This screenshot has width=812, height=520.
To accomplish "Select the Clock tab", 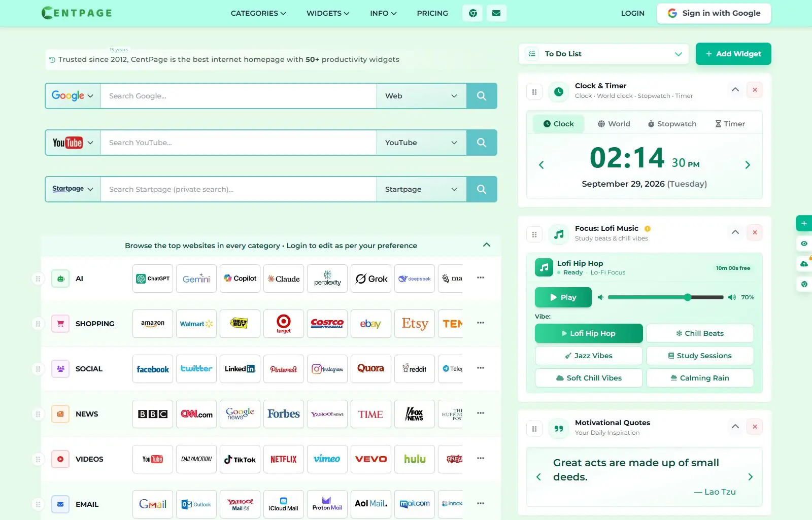I will point(558,124).
